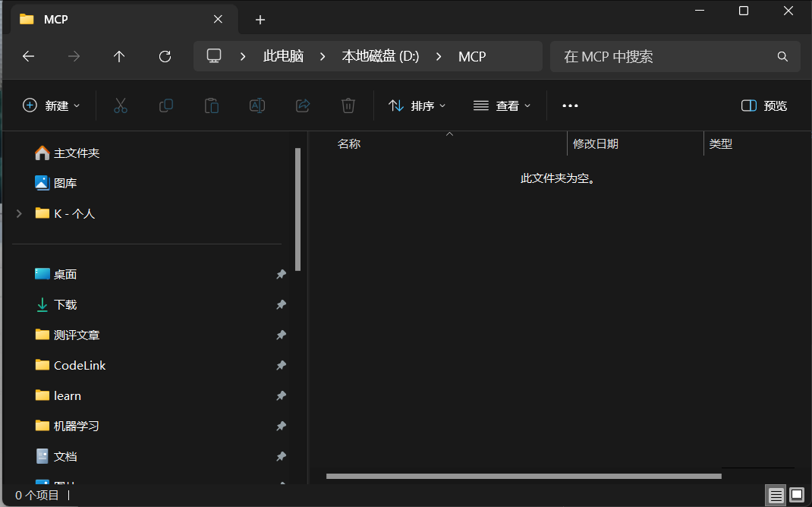
Task: Click the Cut scissors icon
Action: pos(121,105)
